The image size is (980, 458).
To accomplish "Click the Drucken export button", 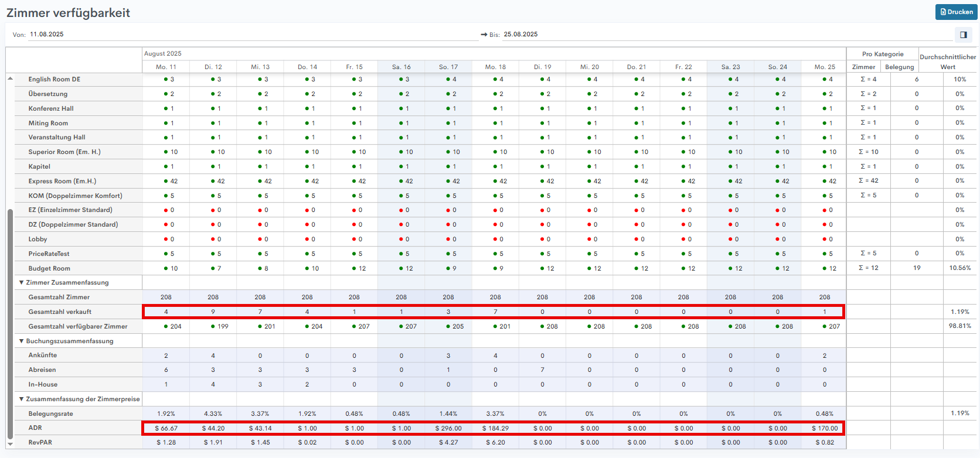I will 956,12.
